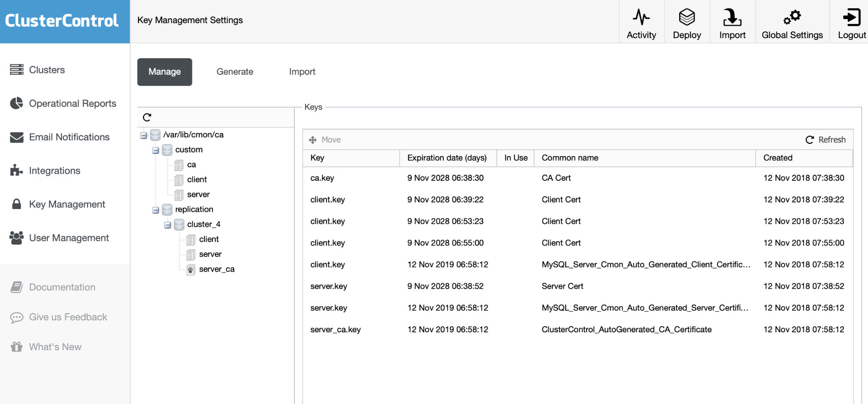Image resolution: width=868 pixels, height=404 pixels.
Task: Open Integrations page link
Action: tap(55, 171)
